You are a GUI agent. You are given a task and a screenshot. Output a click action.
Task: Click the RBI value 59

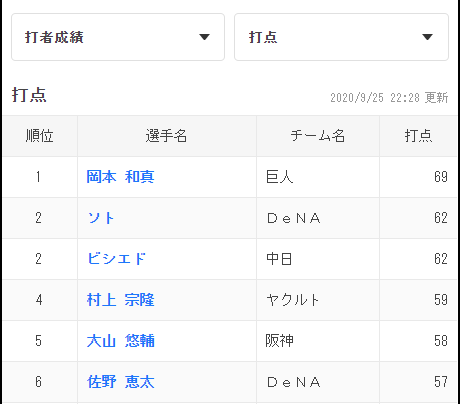pos(441,300)
